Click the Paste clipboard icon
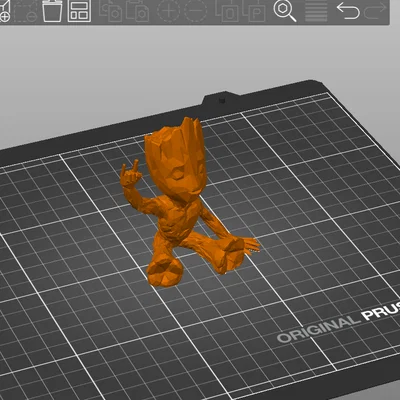This screenshot has width=400, height=400. pos(138,11)
